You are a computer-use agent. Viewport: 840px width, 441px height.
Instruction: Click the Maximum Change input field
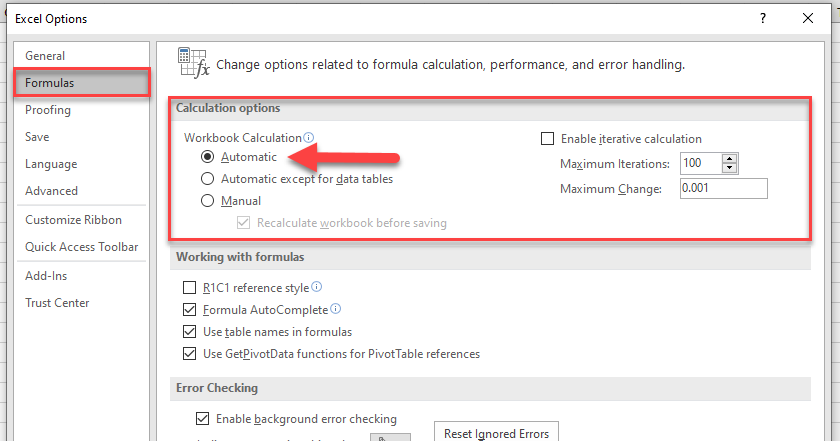723,189
